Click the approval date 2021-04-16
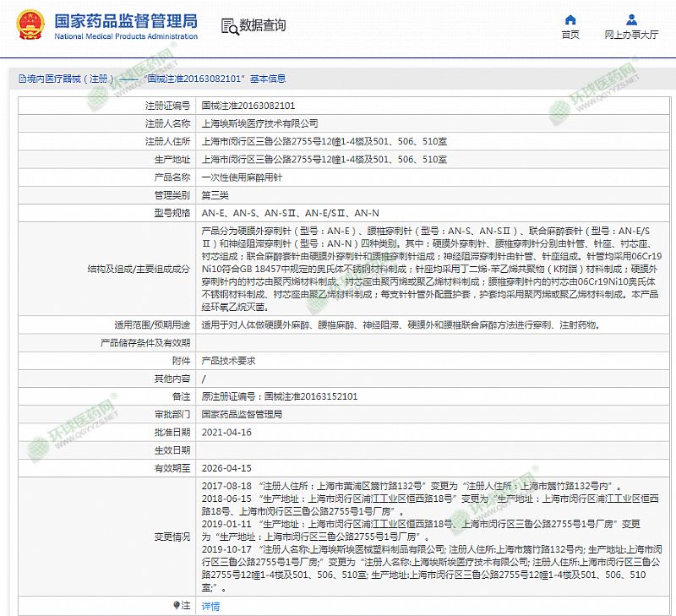676x616 pixels. click(226, 432)
